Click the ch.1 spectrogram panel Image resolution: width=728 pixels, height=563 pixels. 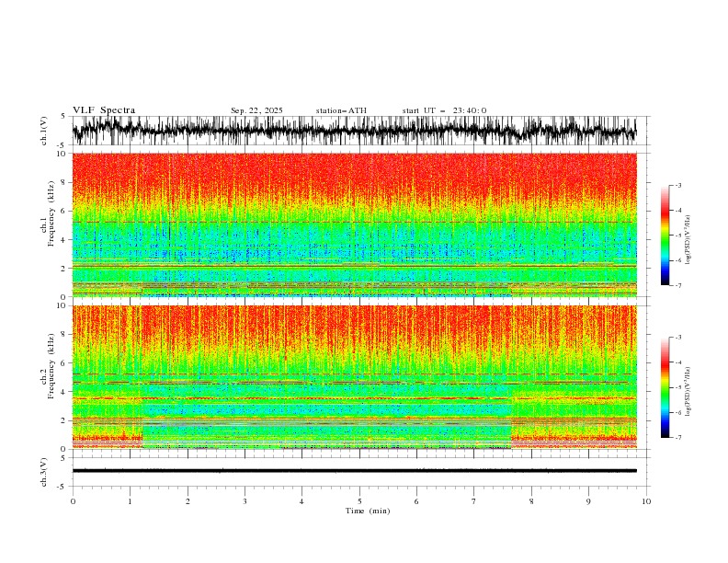(x=354, y=224)
